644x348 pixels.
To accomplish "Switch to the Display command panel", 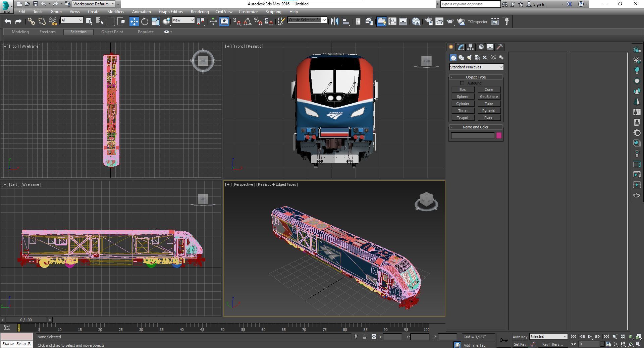I will pyautogui.click(x=490, y=47).
